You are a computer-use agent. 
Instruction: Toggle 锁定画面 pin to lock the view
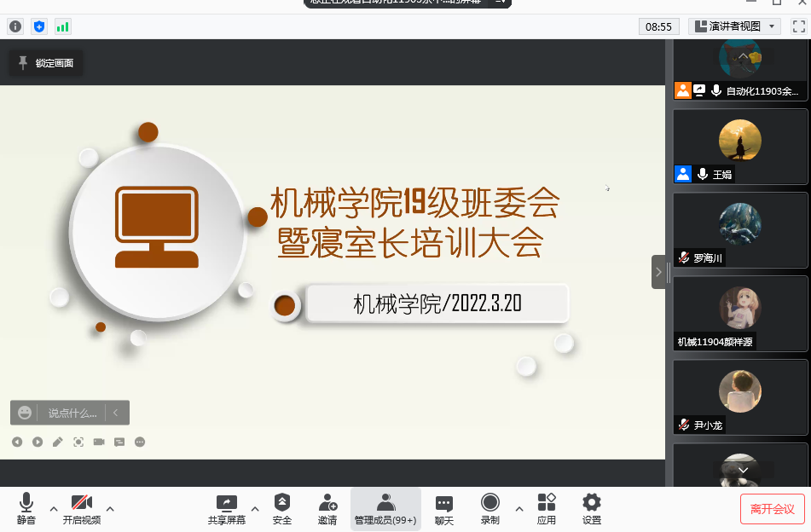46,63
